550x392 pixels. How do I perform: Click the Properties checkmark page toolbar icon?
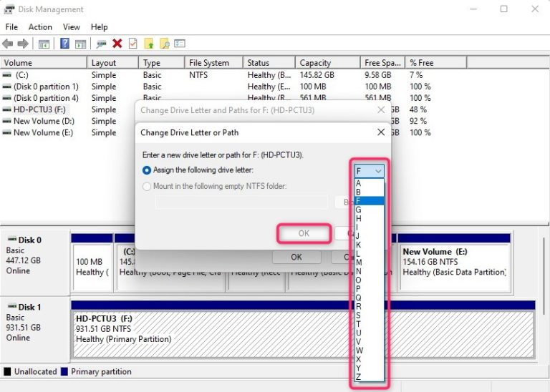pyautogui.click(x=132, y=44)
